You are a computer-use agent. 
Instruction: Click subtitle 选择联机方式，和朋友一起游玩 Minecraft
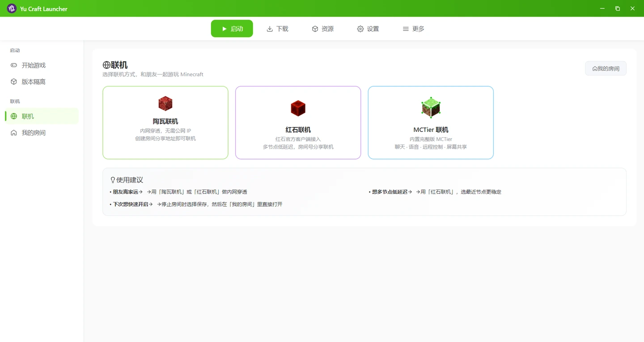pos(153,75)
